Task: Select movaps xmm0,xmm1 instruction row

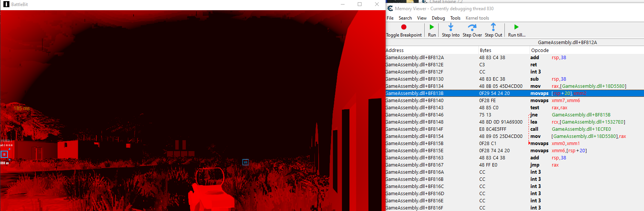Action: coord(515,144)
